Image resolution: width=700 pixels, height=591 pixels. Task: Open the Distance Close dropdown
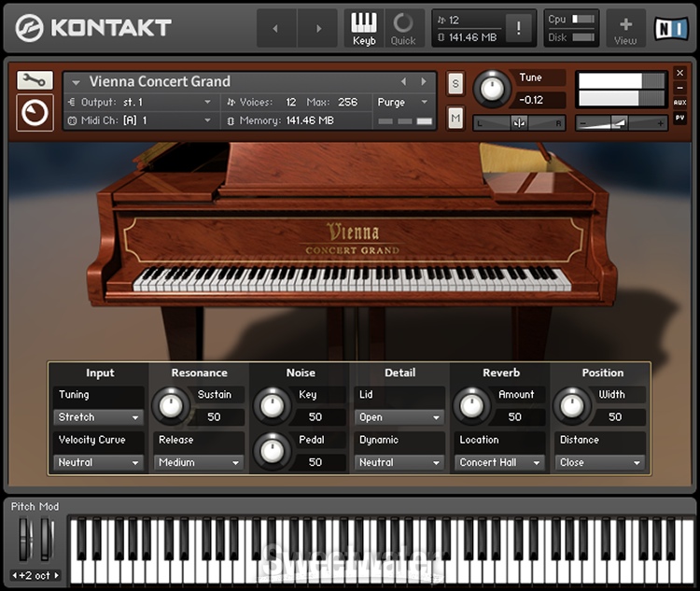tap(600, 462)
